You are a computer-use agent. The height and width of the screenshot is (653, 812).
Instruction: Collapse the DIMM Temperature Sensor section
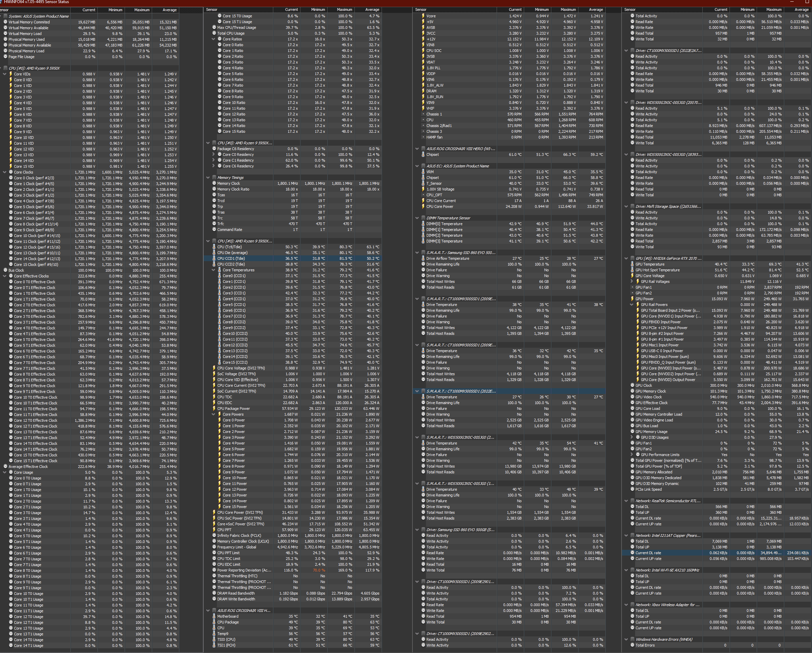click(417, 218)
